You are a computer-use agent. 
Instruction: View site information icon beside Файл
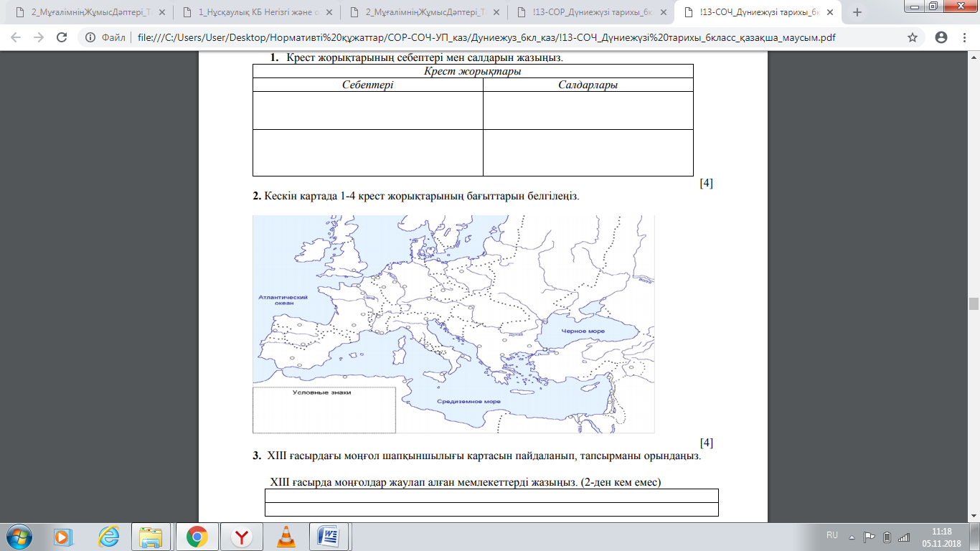point(90,38)
